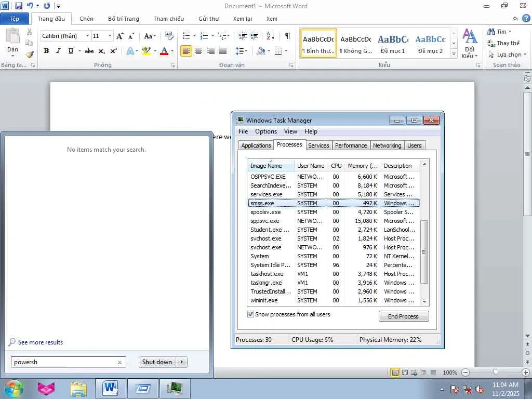
Task: Open line spacing dropdown
Action: (241, 51)
